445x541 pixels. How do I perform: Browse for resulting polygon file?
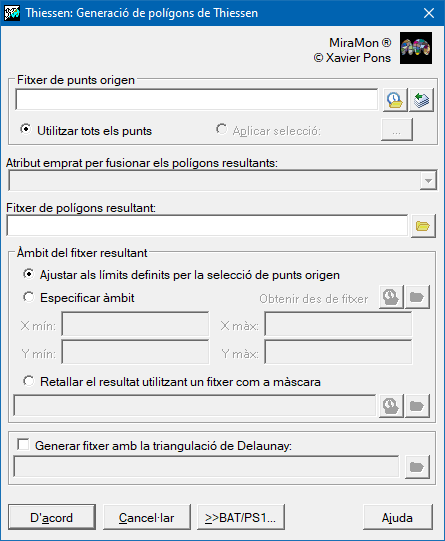423,226
